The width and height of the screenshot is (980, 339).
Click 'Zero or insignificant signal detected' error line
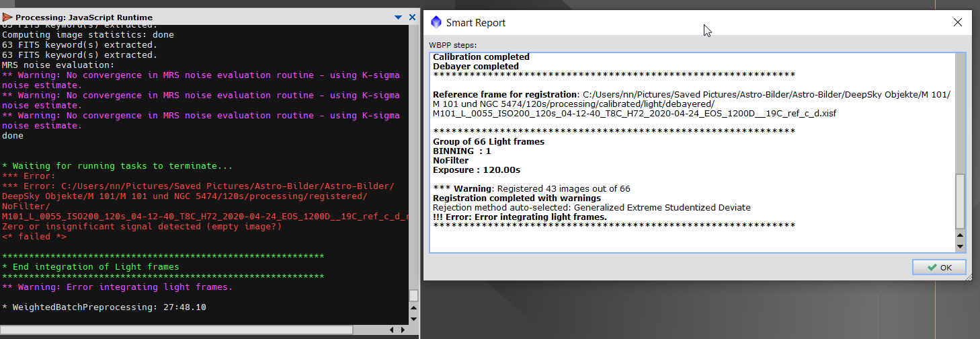coord(142,227)
